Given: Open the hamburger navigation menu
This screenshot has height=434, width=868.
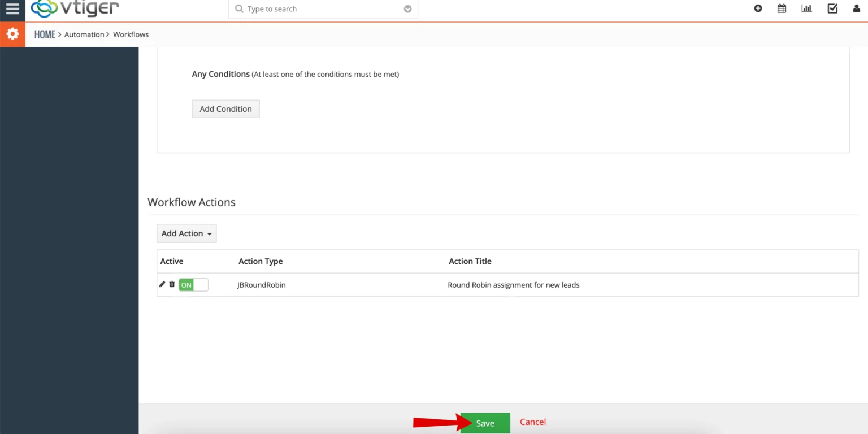Looking at the screenshot, I should click(x=12, y=8).
